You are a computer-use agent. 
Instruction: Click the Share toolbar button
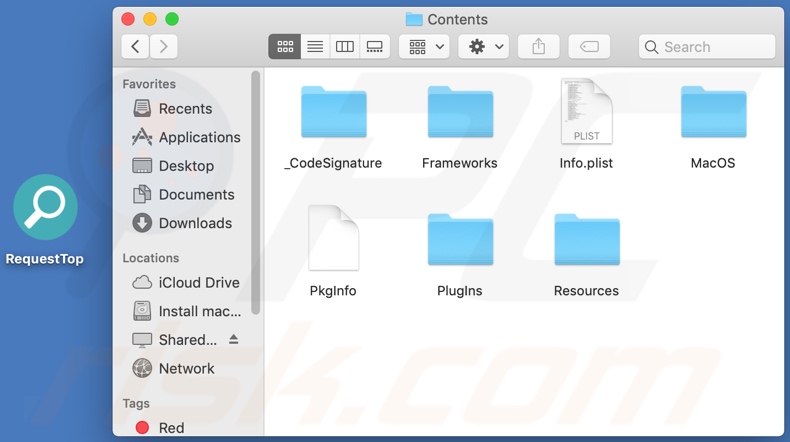539,47
